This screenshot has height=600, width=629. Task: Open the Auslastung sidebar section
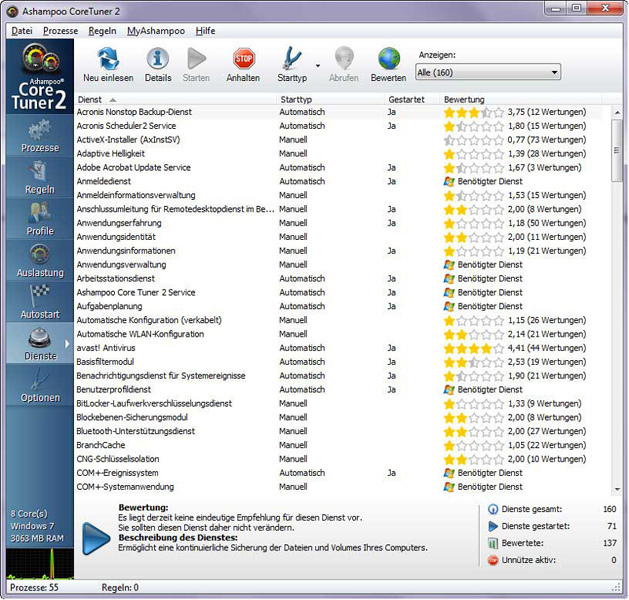tap(40, 261)
